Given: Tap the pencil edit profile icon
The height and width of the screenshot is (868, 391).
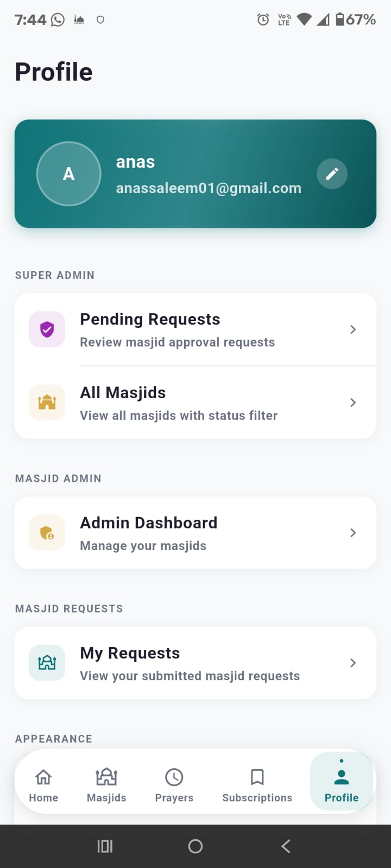Looking at the screenshot, I should click(x=332, y=174).
